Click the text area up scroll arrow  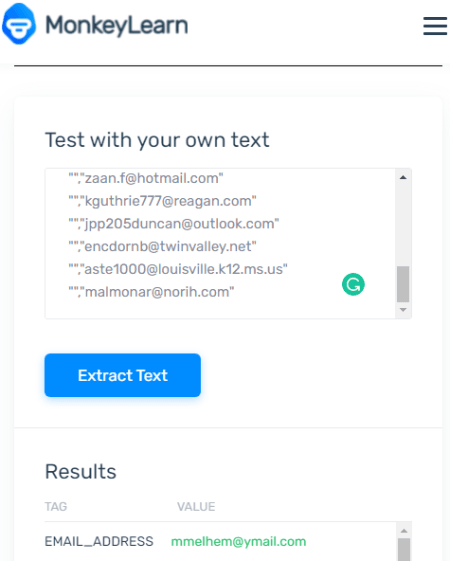pyautogui.click(x=403, y=177)
